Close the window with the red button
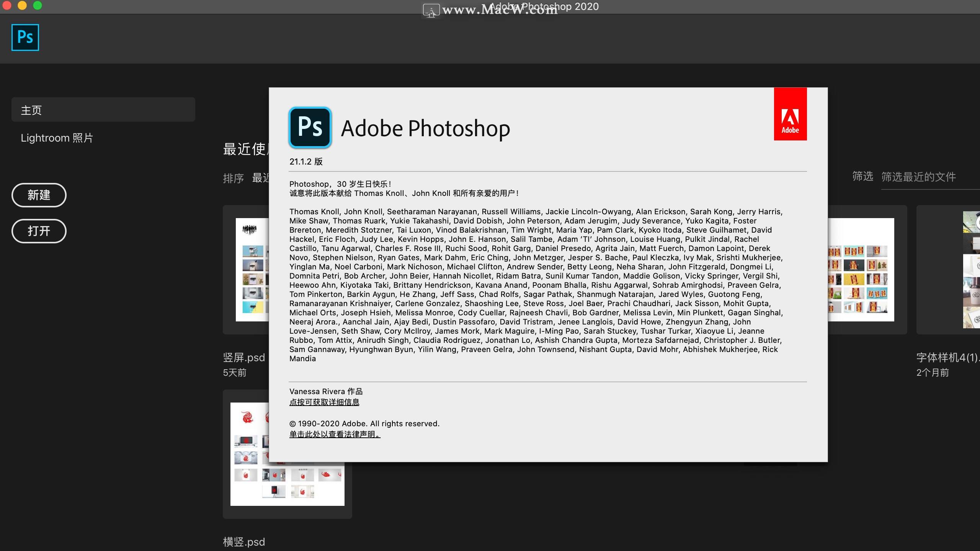Viewport: 980px width, 551px height. point(7,5)
